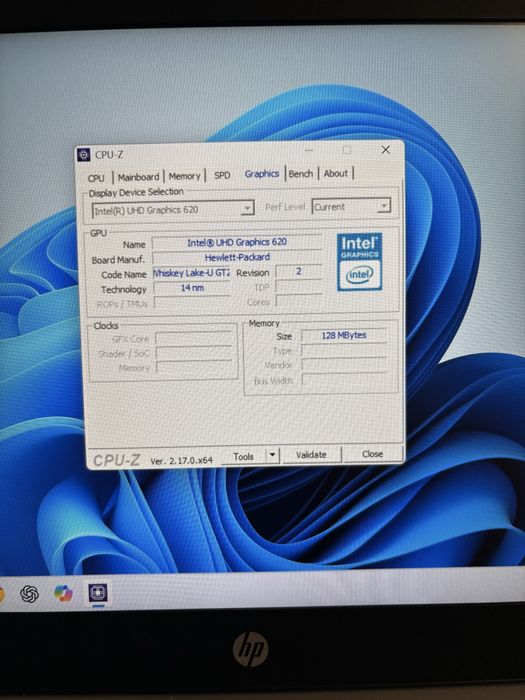Select the Graphics tab

262,174
